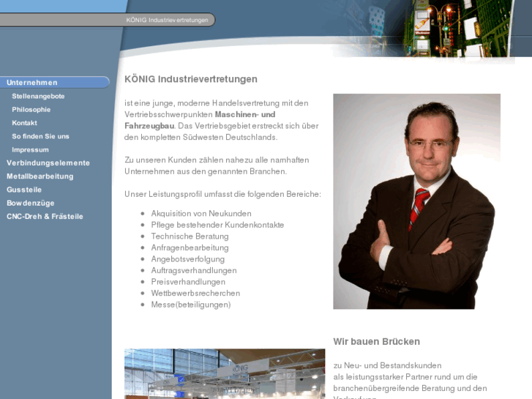The width and height of the screenshot is (532, 399).
Task: Go to Gussteile section
Action: tap(24, 190)
